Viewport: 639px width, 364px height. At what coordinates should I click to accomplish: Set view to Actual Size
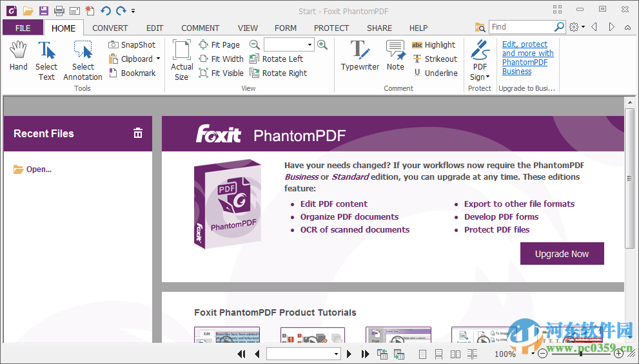click(182, 61)
